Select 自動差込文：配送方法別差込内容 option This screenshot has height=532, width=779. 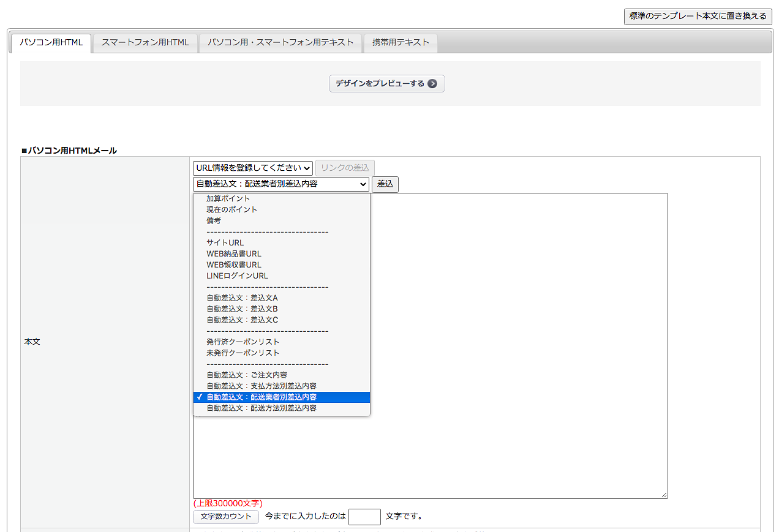(x=262, y=408)
